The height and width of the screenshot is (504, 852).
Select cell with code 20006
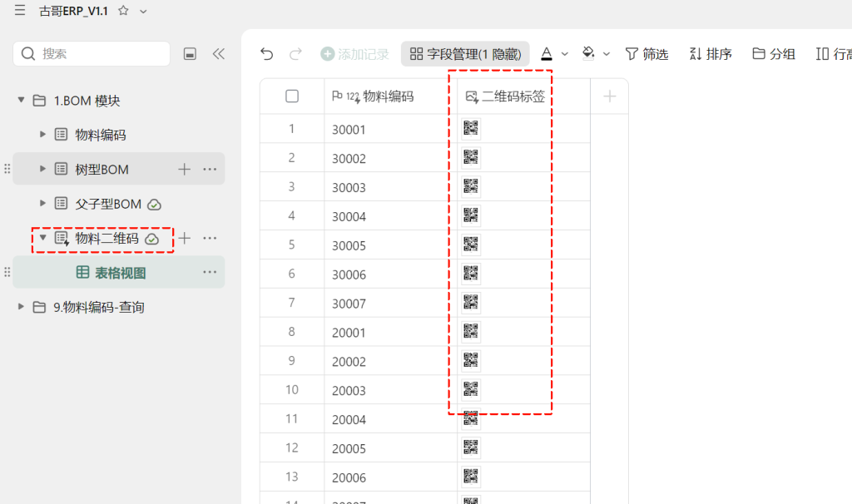point(391,477)
